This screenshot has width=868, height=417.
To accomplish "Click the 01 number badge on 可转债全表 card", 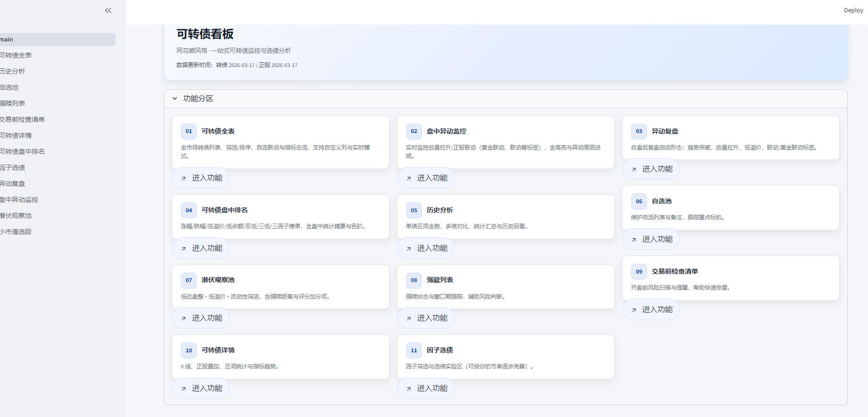I will coord(189,132).
